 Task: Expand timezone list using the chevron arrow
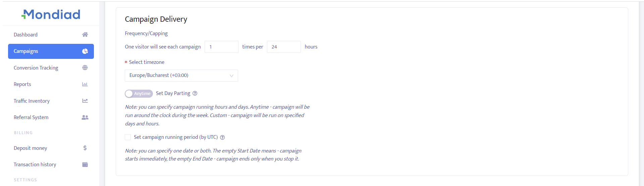(231, 76)
